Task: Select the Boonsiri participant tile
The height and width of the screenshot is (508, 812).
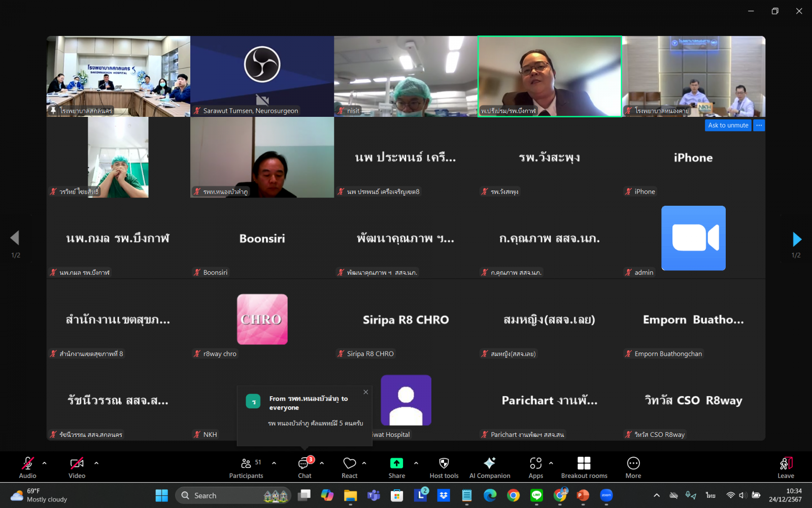Action: [x=262, y=238]
